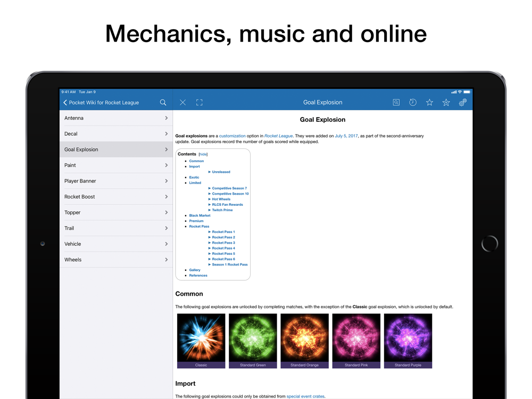Jump to Rocket Pass section in Contents
The width and height of the screenshot is (532, 399).
(x=199, y=226)
